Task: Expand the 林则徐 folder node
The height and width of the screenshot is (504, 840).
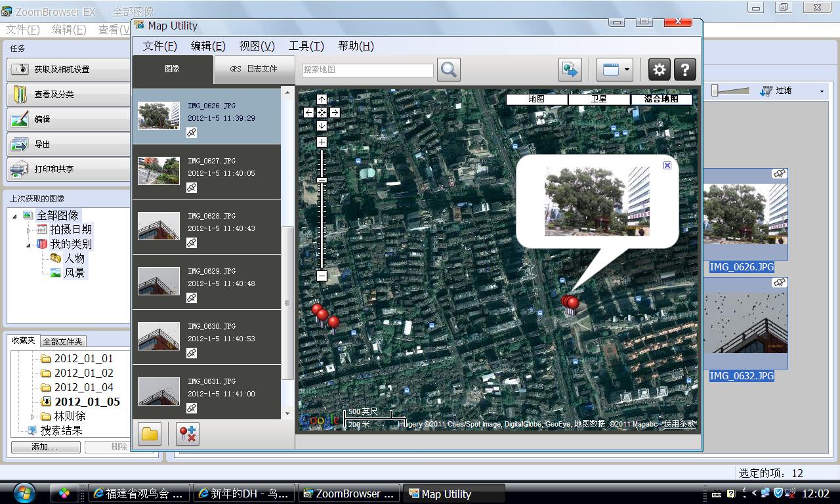Action: point(33,417)
